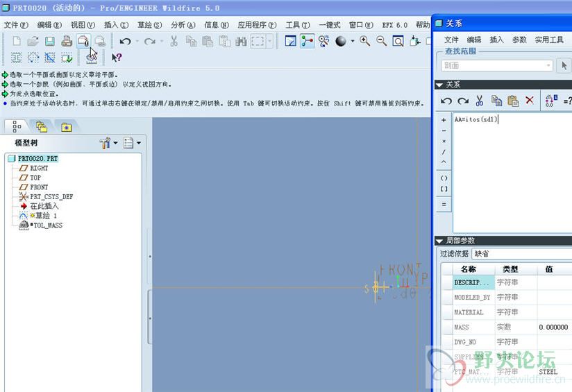This screenshot has height=392, width=572.
Task: Click the Zoom in magnifier icon
Action: (365, 41)
